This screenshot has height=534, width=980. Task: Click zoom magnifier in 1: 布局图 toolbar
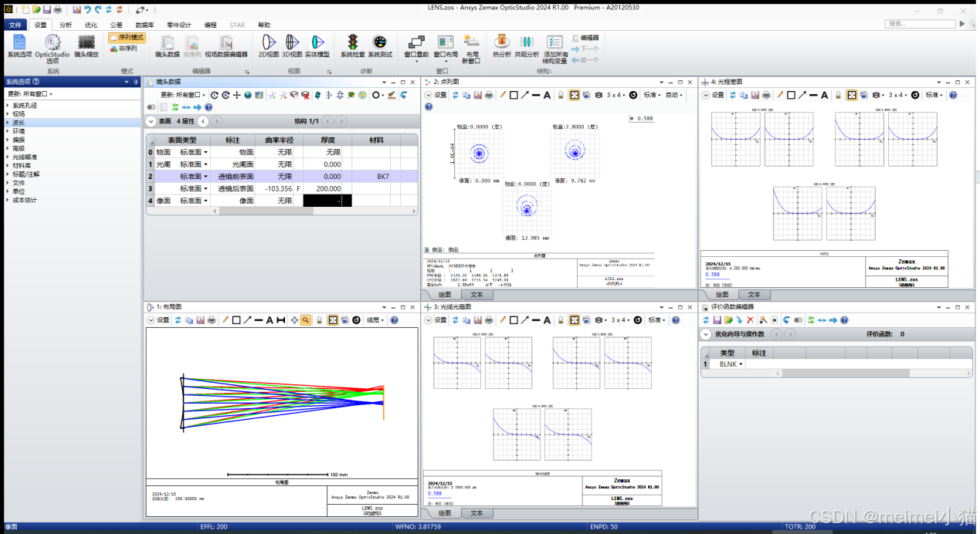(306, 319)
